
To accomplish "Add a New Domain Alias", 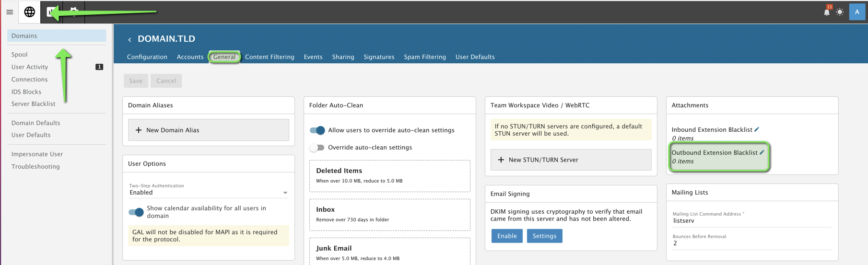I will 208,130.
